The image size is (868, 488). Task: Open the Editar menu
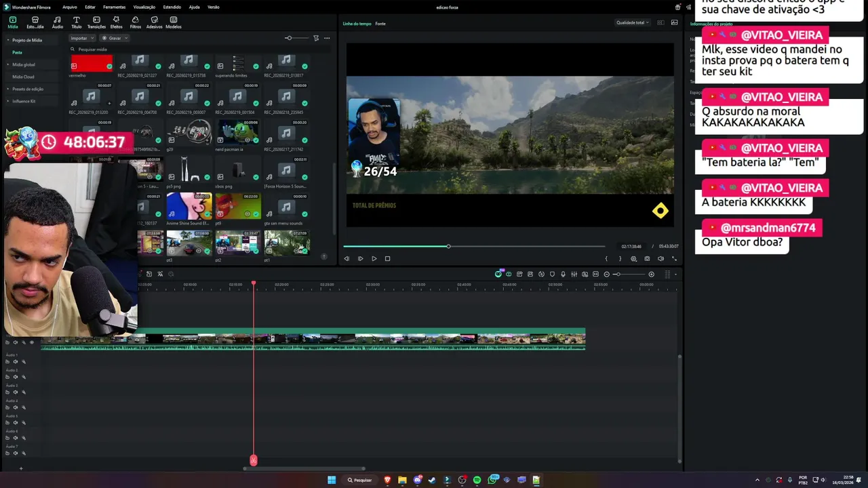coord(90,7)
